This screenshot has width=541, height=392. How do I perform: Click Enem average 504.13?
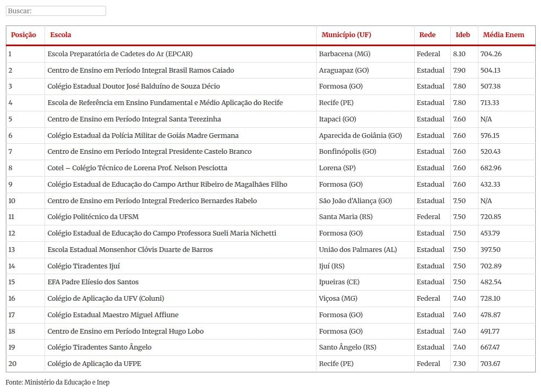(x=490, y=71)
